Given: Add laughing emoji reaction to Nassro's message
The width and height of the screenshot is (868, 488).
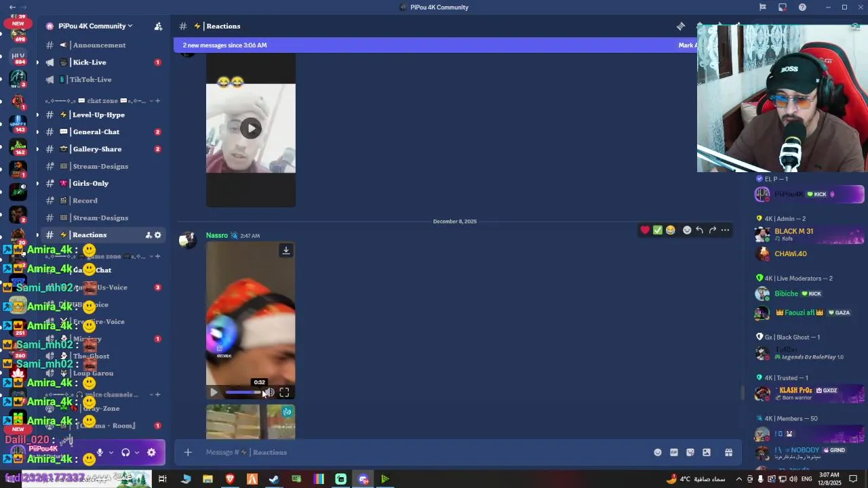Looking at the screenshot, I should pos(671,230).
